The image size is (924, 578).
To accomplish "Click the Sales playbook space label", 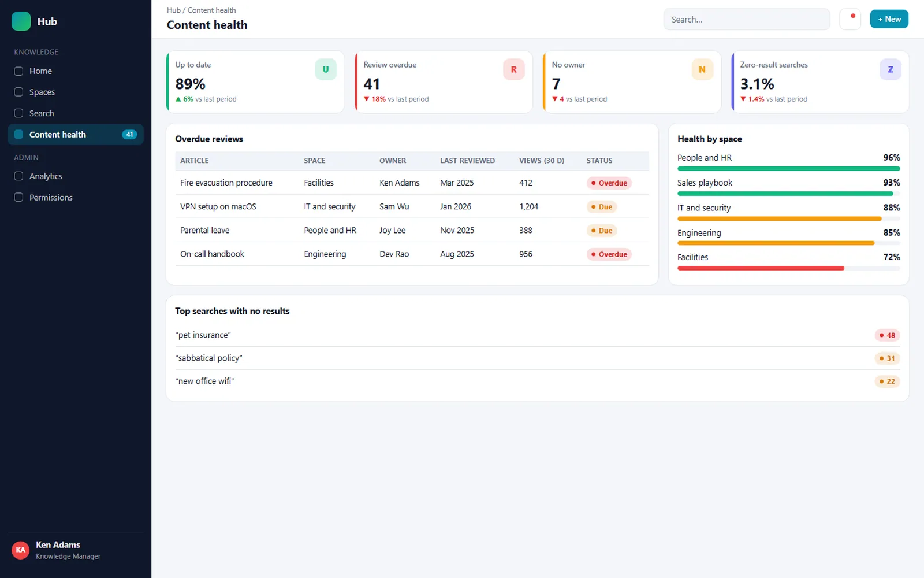I will (705, 183).
